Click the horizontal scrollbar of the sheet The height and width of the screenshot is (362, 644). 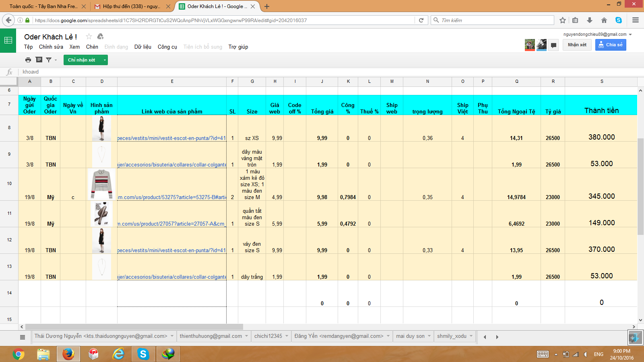point(134,327)
